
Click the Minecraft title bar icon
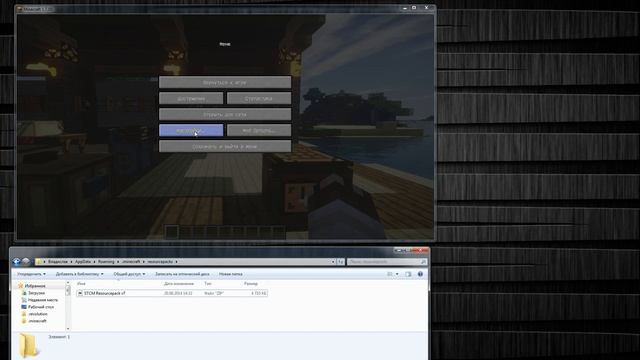[x=19, y=9]
